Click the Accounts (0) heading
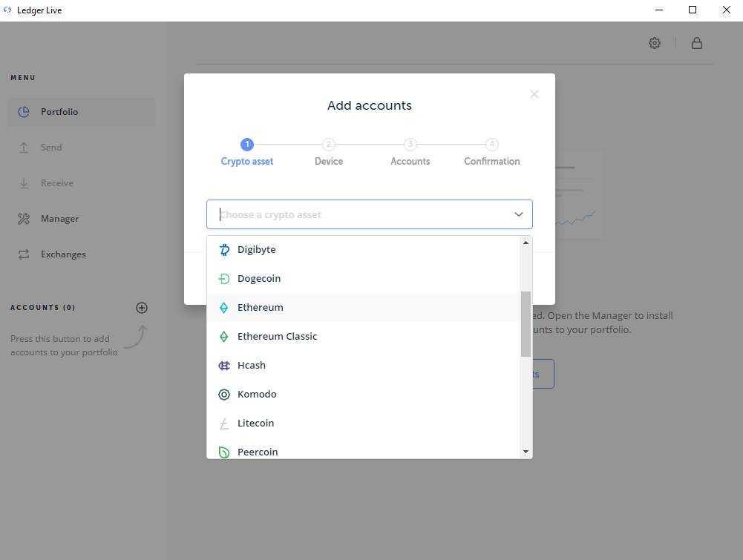The width and height of the screenshot is (743, 560). tap(42, 308)
